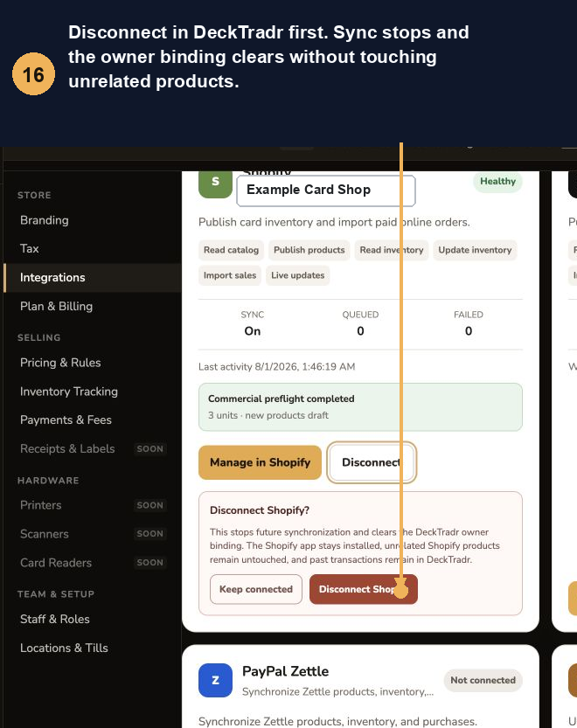Click the SOON badge beside Scanners
Image resolution: width=577 pixels, height=728 pixels.
(x=149, y=534)
